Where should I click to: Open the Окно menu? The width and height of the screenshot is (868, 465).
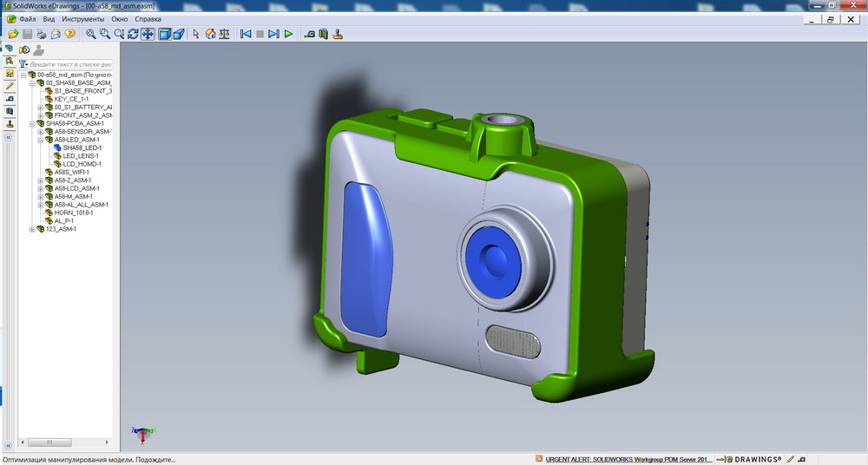[120, 19]
